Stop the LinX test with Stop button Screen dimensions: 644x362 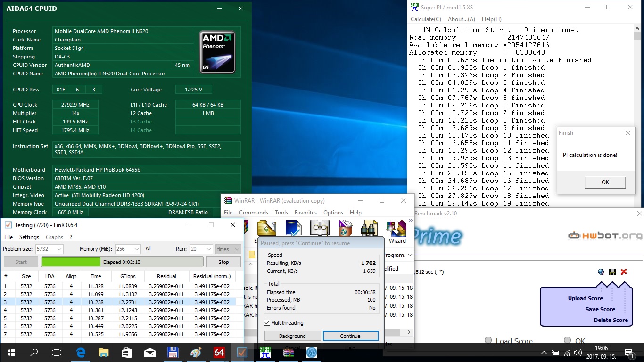coord(223,262)
